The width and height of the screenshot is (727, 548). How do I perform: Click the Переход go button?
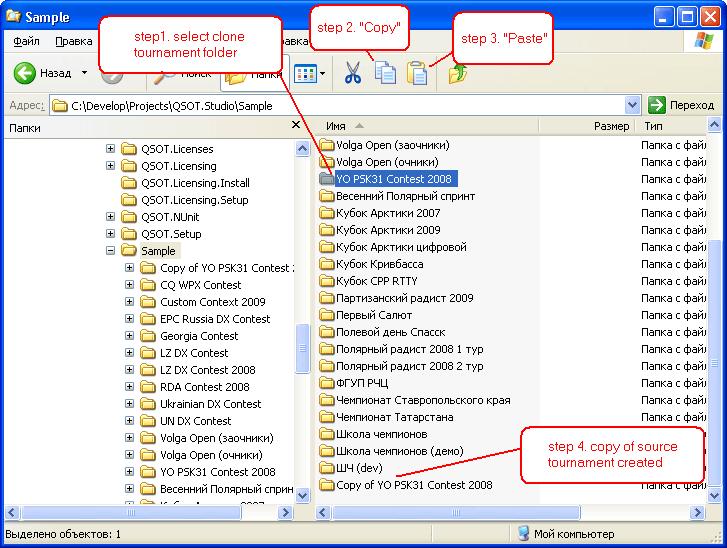(681, 105)
